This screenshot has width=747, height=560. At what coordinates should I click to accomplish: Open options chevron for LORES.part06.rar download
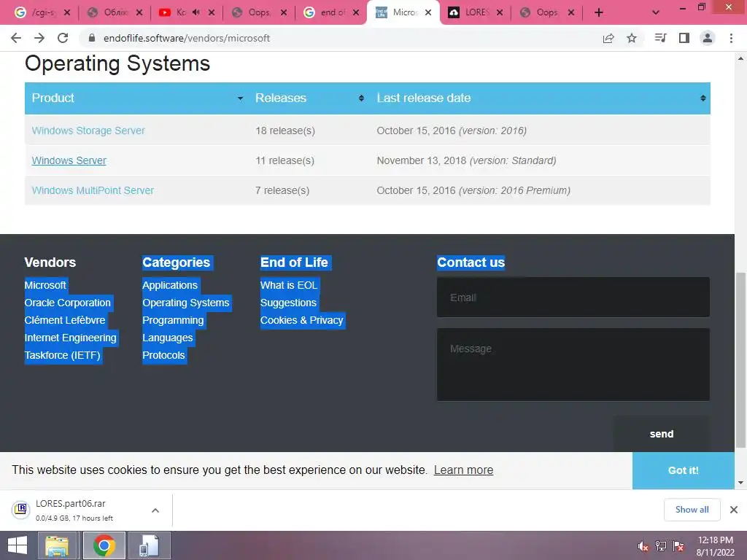tap(155, 510)
